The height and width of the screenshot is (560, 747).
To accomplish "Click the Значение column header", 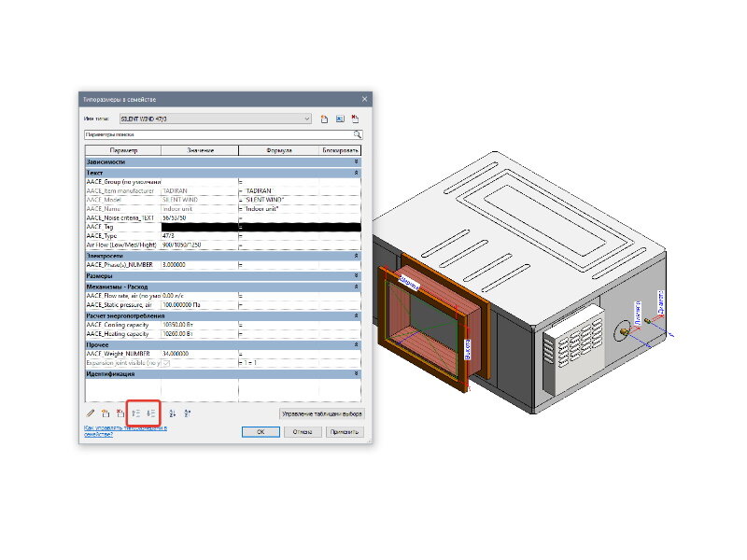I will pos(200,150).
